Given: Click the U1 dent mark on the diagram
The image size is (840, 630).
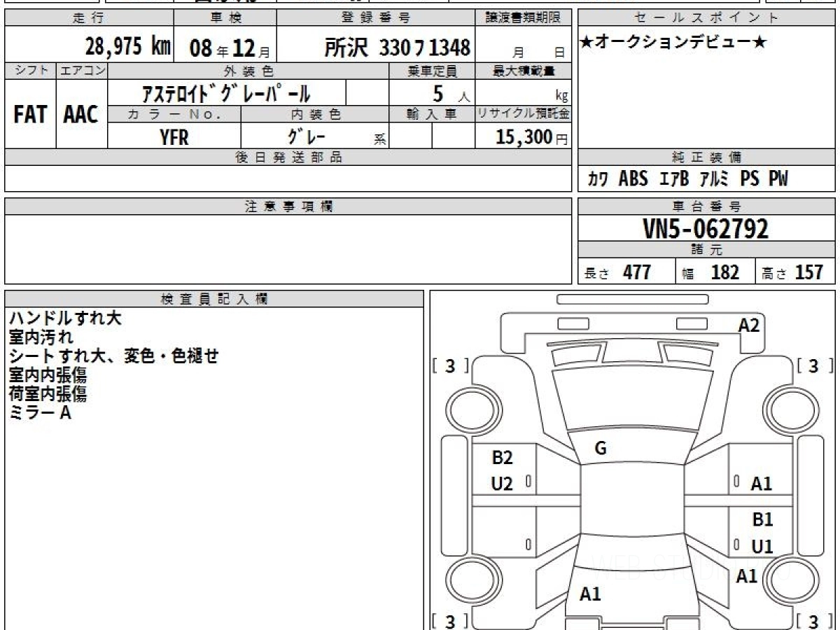Looking at the screenshot, I should (762, 547).
